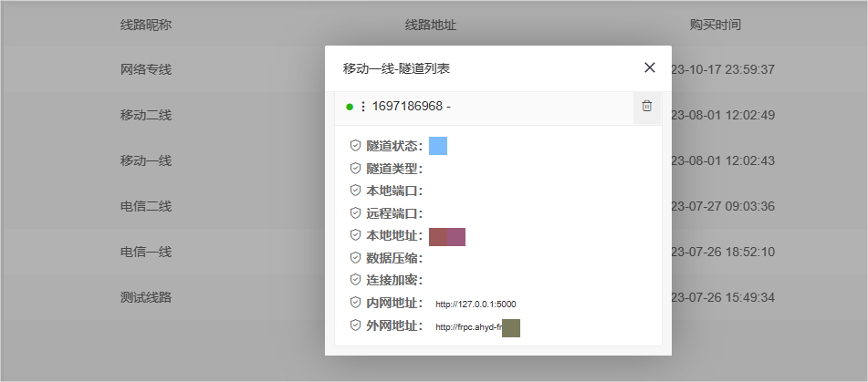Select the 网络专线 line row
Image resolution: width=868 pixels, height=382 pixels.
pos(146,69)
